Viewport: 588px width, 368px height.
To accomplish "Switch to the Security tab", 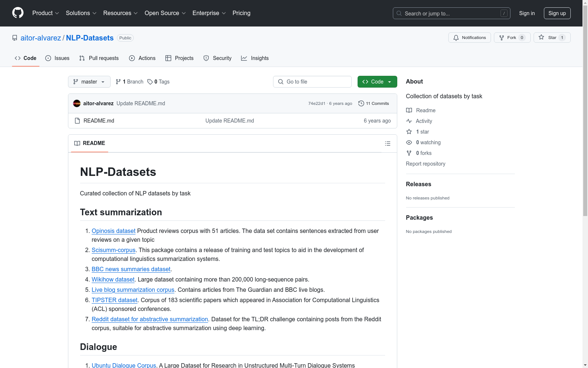I will (x=218, y=58).
